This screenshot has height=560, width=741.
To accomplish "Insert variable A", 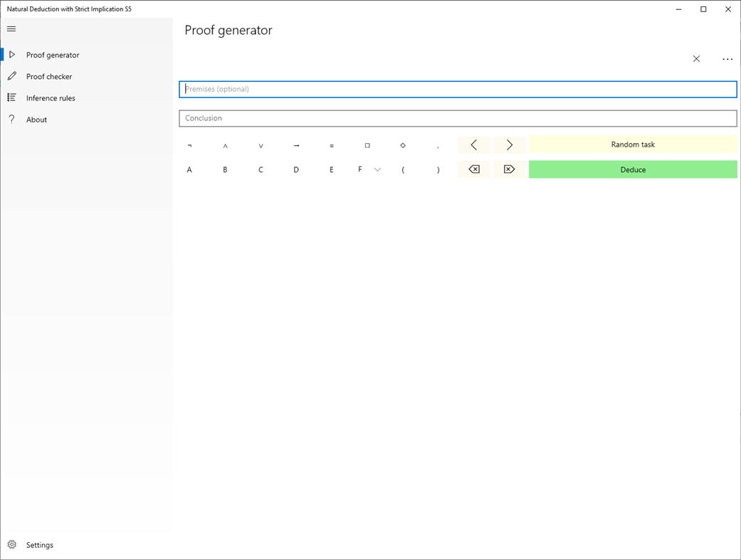I will 189,169.
